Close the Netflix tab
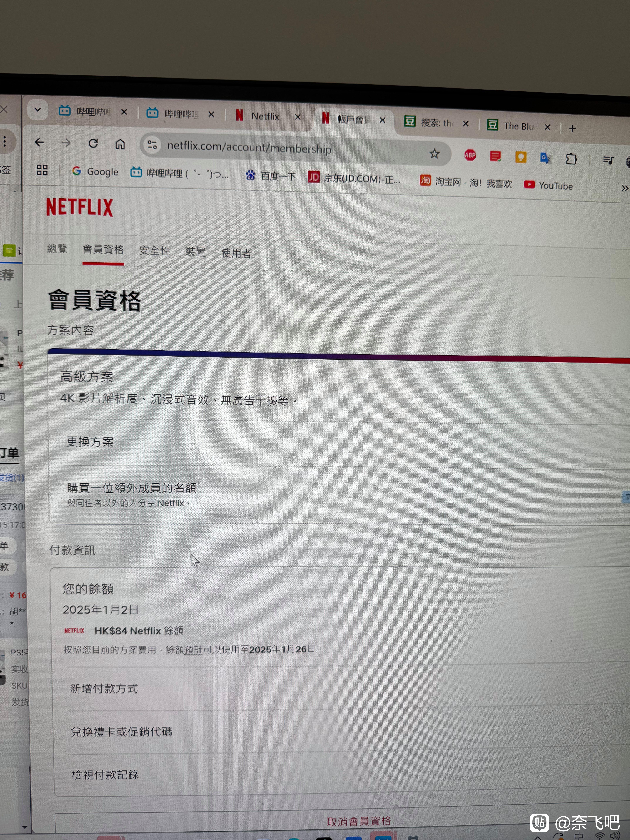The image size is (630, 840). coord(298,117)
